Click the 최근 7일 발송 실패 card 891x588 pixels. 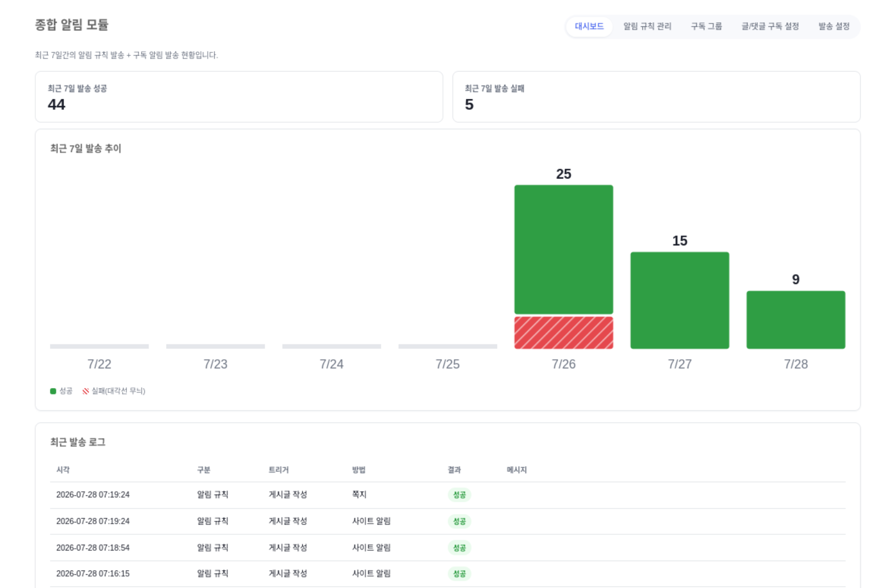point(656,97)
